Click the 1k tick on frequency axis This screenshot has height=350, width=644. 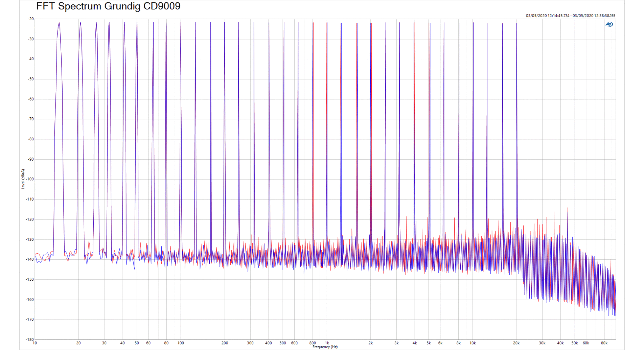(327, 343)
